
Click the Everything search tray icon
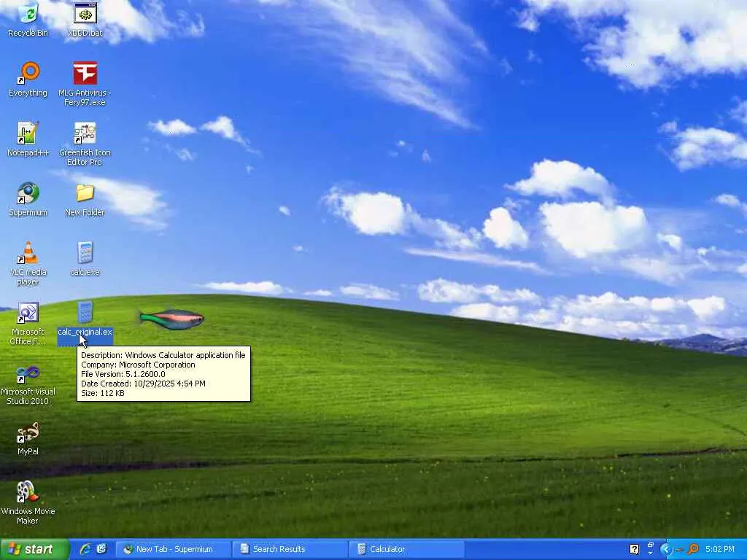(x=693, y=549)
